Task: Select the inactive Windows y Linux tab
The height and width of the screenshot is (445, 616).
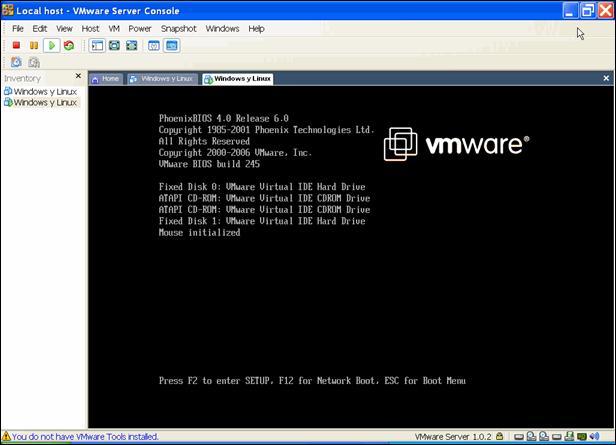Action: click(161, 78)
